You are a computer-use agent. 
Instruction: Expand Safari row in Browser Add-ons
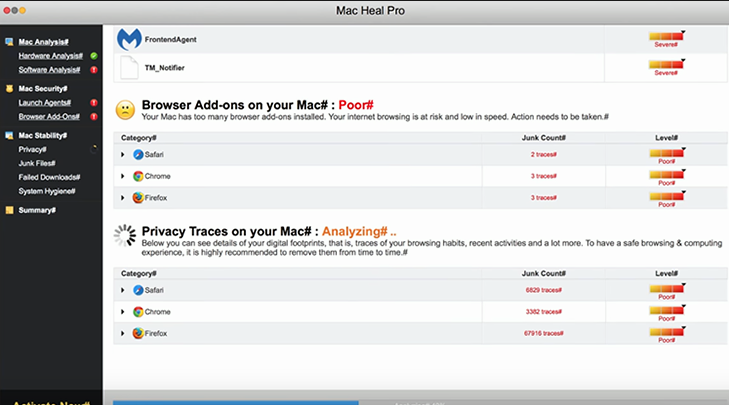123,154
